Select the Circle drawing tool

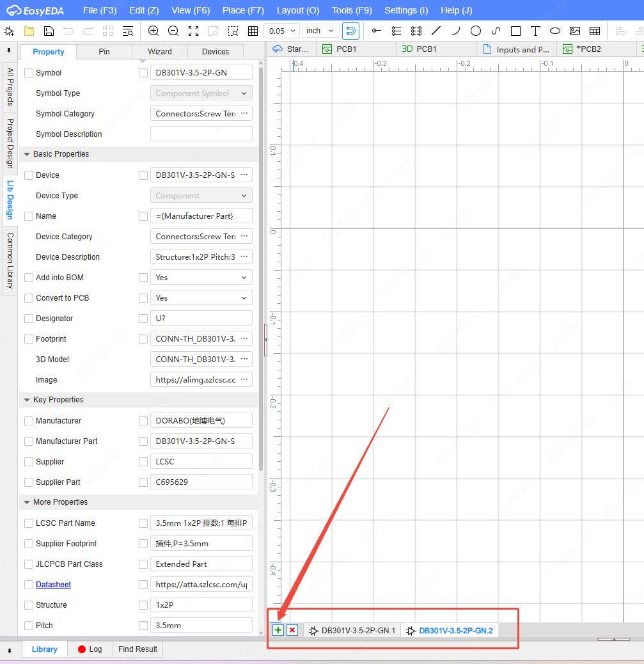click(x=476, y=31)
